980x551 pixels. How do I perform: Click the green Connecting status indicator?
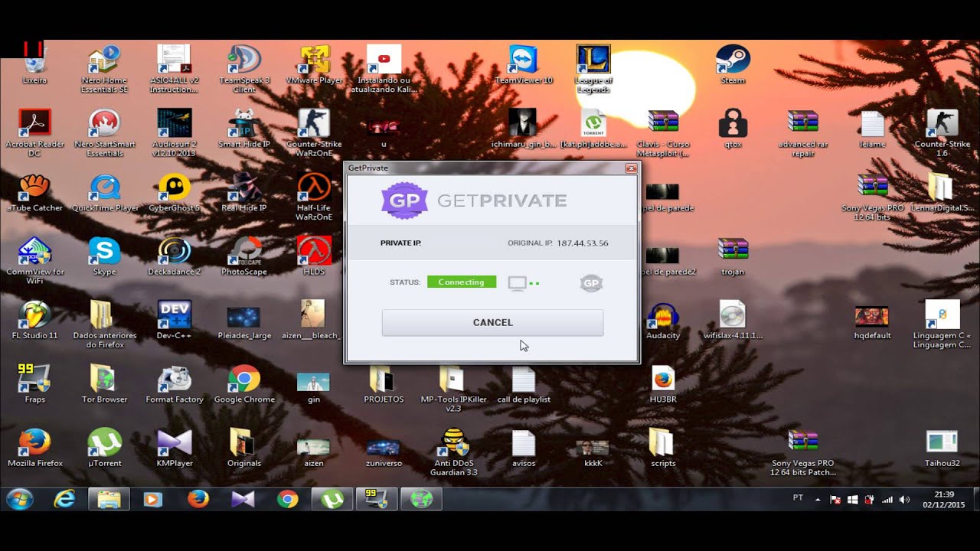point(462,282)
